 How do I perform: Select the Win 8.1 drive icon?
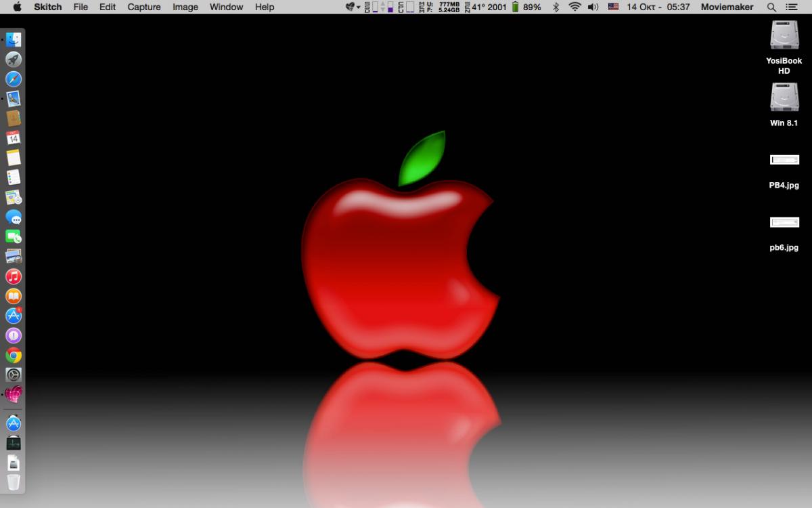(784, 97)
